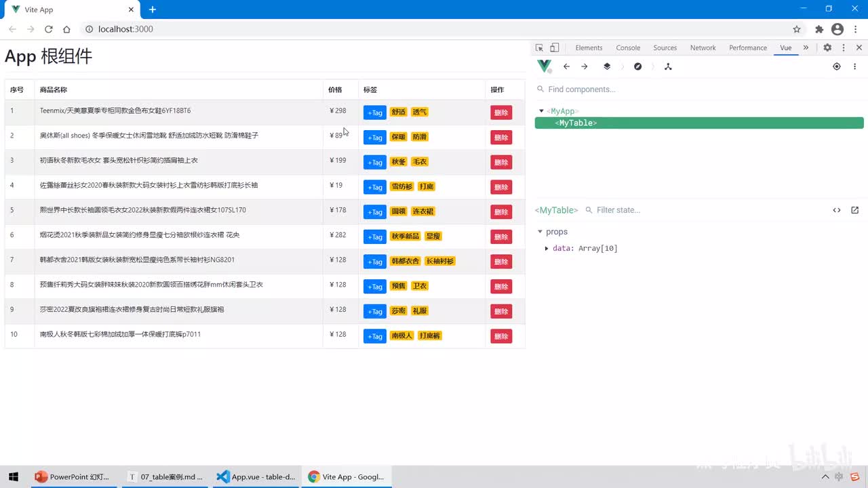Switch to the Elements tab
This screenshot has width=868, height=488.
(x=589, y=47)
